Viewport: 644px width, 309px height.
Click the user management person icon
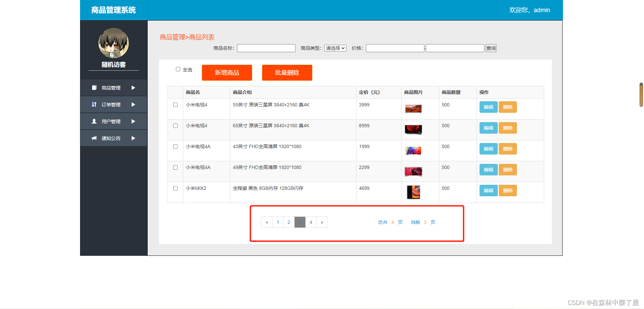tap(94, 121)
